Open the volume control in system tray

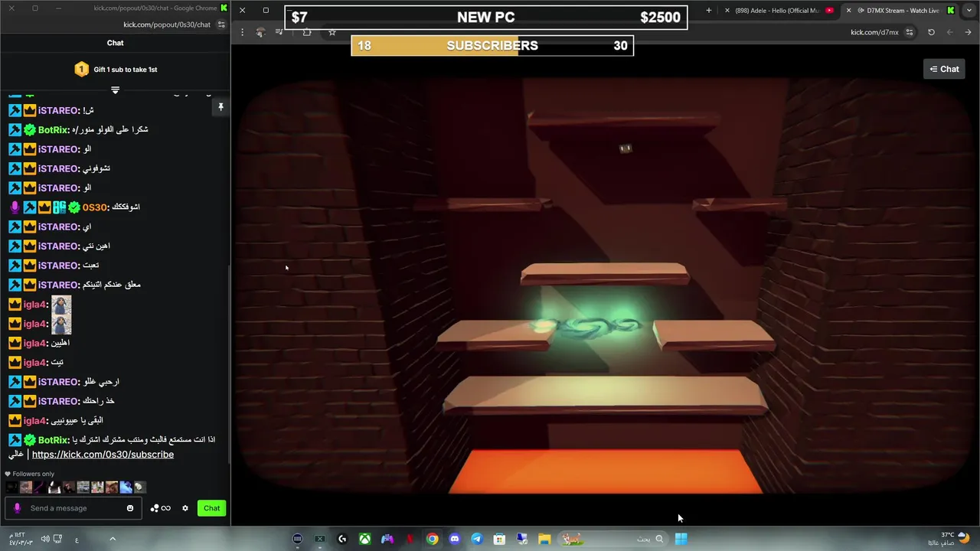[46, 539]
